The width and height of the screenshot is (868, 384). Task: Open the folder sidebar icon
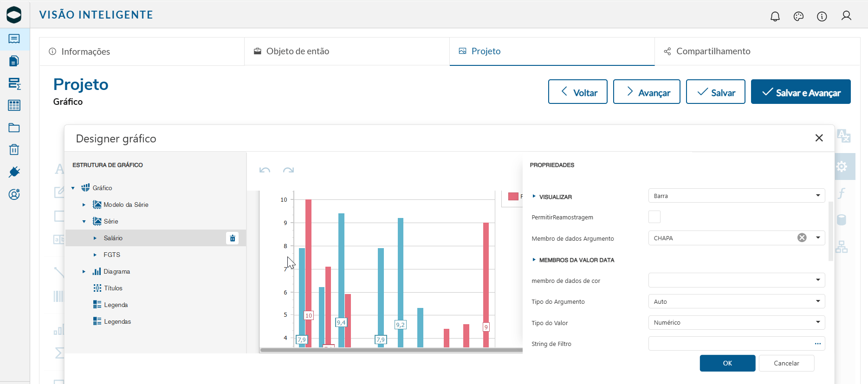coord(14,128)
